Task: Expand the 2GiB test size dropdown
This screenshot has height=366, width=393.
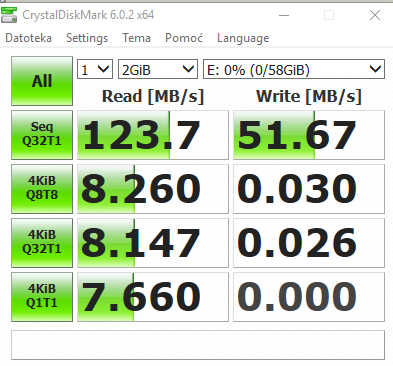Action: [158, 69]
